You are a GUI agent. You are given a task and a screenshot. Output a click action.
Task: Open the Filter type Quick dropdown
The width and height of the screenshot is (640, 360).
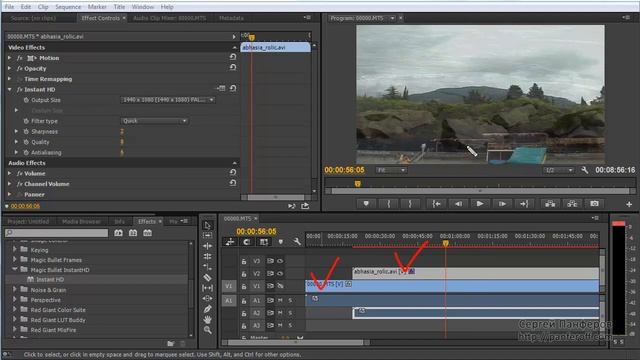click(x=154, y=121)
